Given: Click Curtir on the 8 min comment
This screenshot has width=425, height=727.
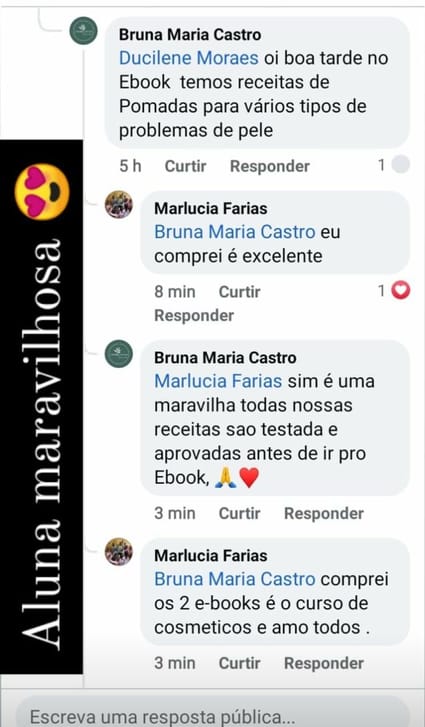Looking at the screenshot, I should pos(239,292).
